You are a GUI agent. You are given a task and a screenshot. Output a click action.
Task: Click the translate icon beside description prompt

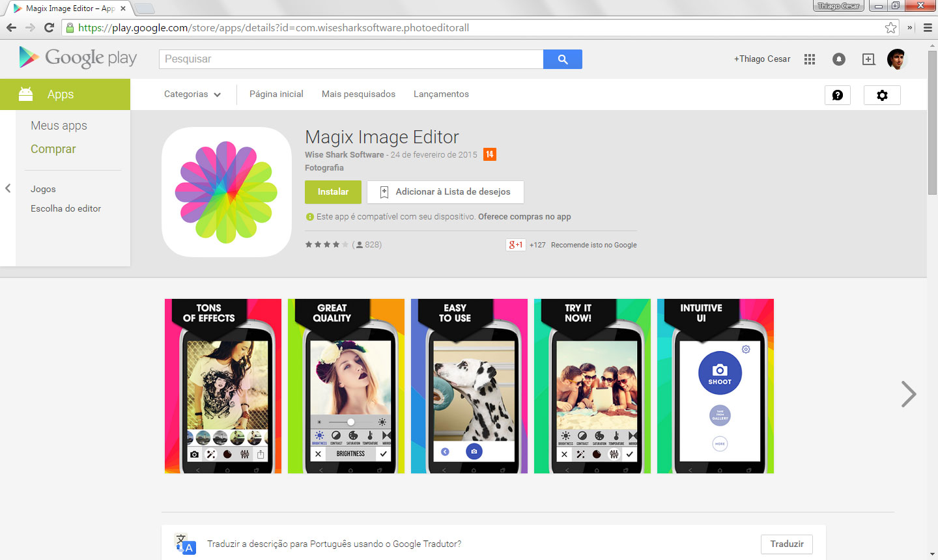185,544
